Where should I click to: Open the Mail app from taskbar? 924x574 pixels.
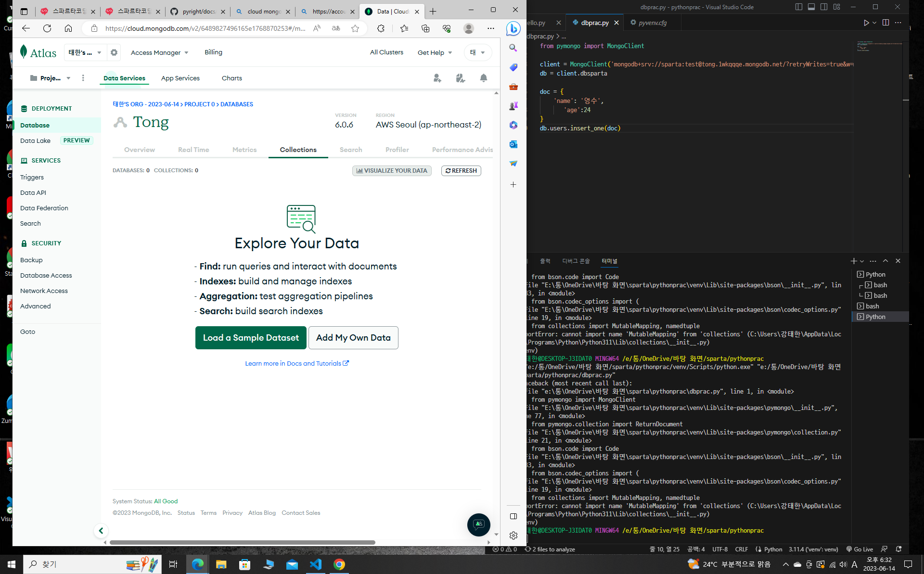coord(292,564)
